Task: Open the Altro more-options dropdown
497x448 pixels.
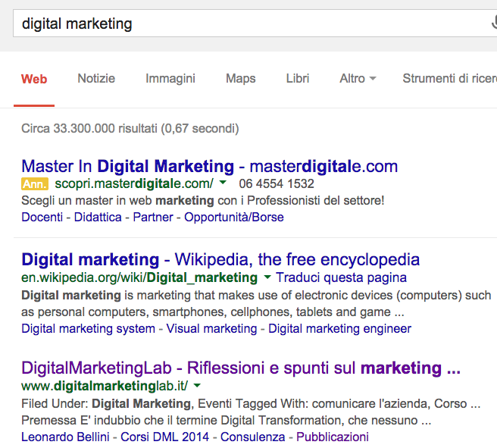Action: point(358,78)
